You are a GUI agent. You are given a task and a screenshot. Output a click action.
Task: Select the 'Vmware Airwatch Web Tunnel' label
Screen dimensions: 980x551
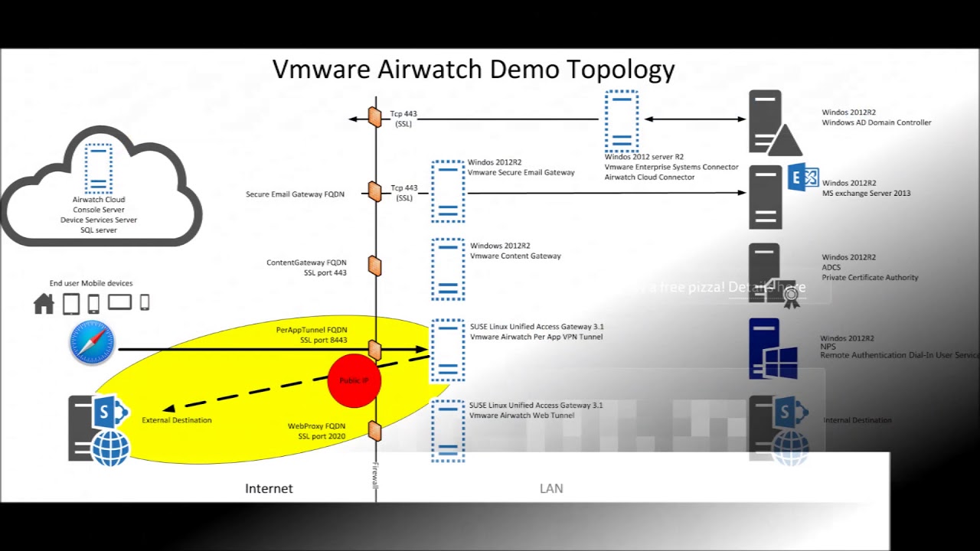click(x=522, y=416)
